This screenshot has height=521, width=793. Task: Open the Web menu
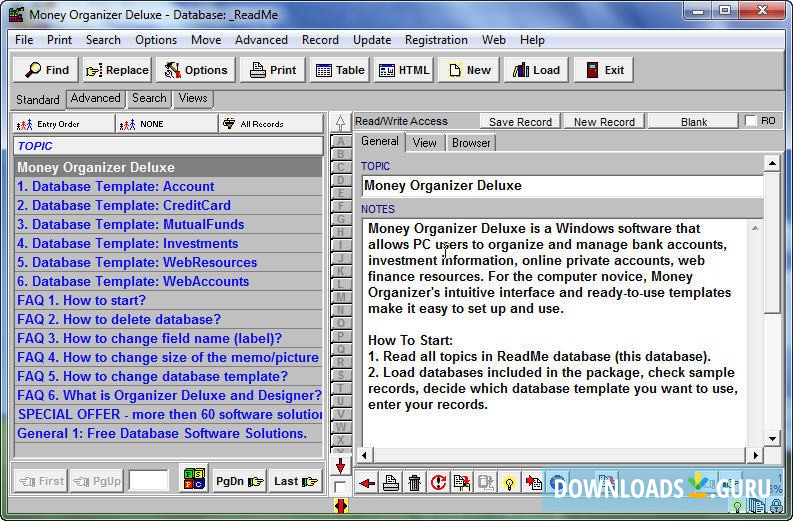[493, 40]
